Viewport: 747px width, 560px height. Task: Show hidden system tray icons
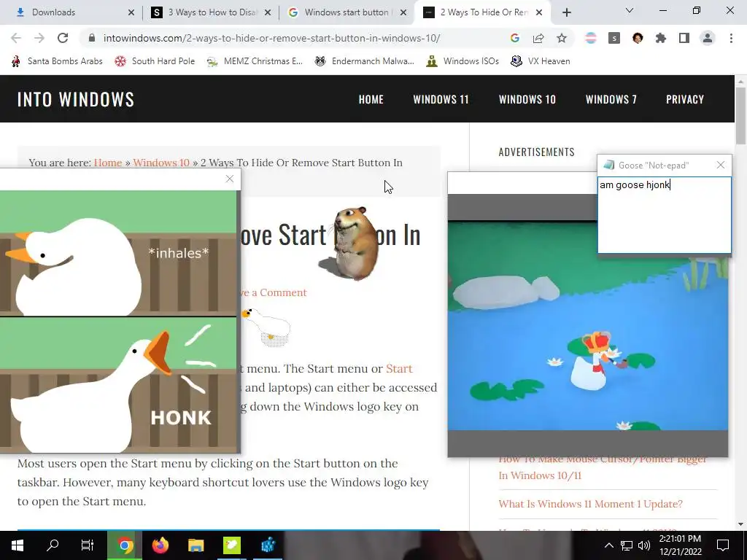609,545
